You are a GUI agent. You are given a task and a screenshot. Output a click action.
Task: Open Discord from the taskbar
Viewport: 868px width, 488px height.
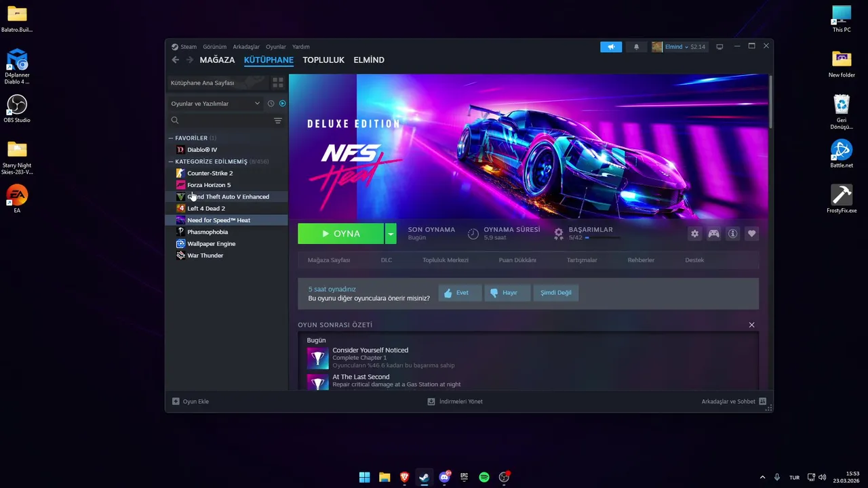(x=445, y=477)
